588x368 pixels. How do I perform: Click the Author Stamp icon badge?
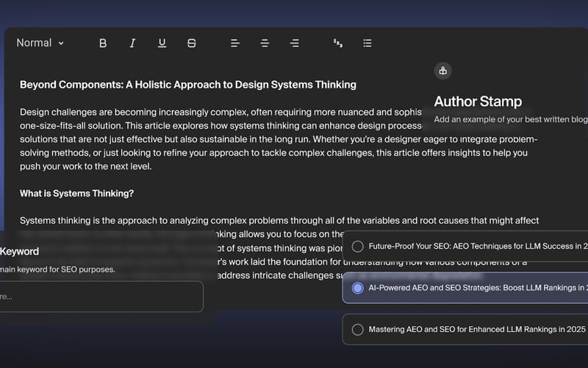(443, 71)
